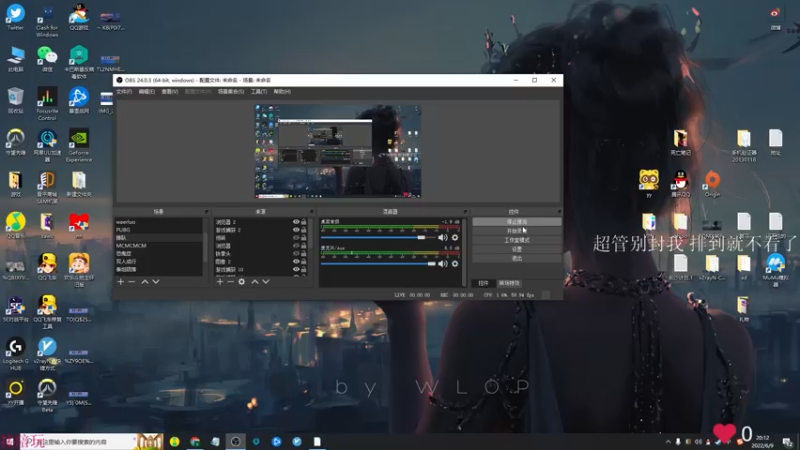This screenshot has height=450, width=800.
Task: Open mic/Aux audio settings gear
Action: pos(455,263)
